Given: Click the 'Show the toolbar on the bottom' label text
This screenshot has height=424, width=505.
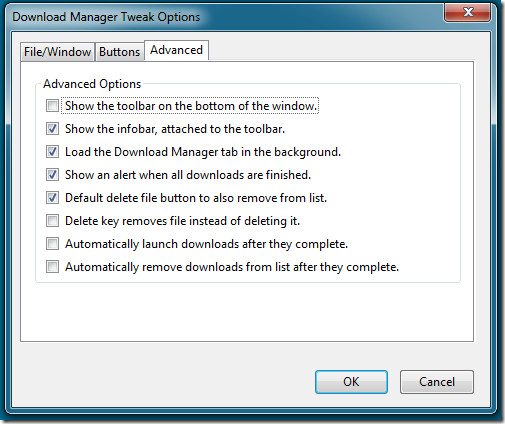Looking at the screenshot, I should tap(191, 106).
